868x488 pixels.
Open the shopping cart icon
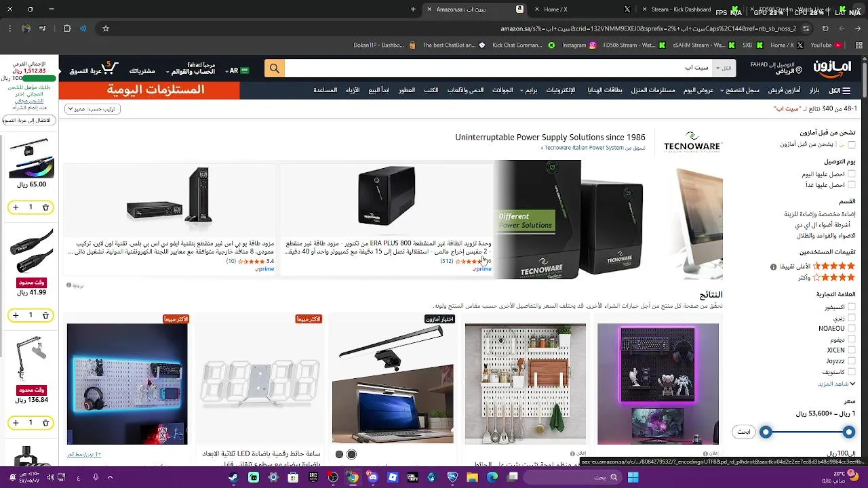(111, 68)
